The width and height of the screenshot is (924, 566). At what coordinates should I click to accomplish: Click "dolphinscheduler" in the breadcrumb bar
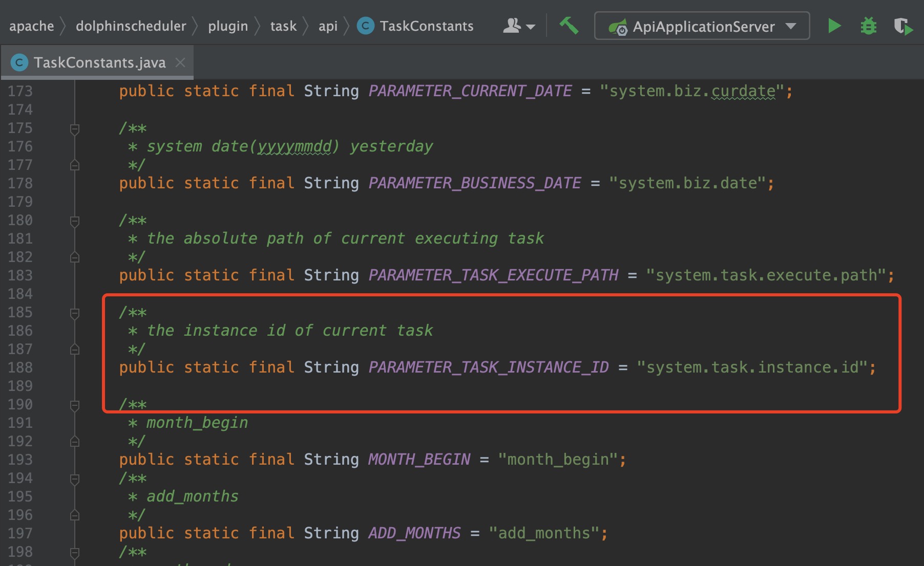[x=131, y=26]
